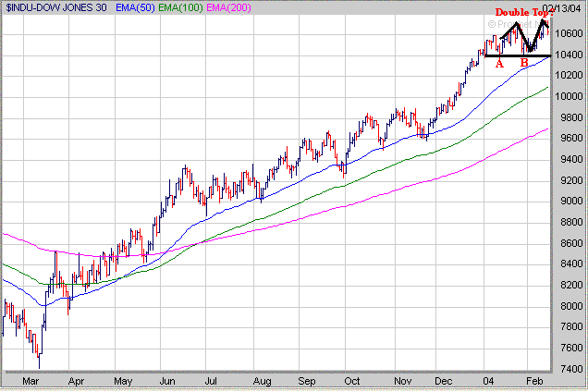This screenshot has height=392, width=588.
Task: Click the 8000 price axis label
Action: [x=572, y=306]
